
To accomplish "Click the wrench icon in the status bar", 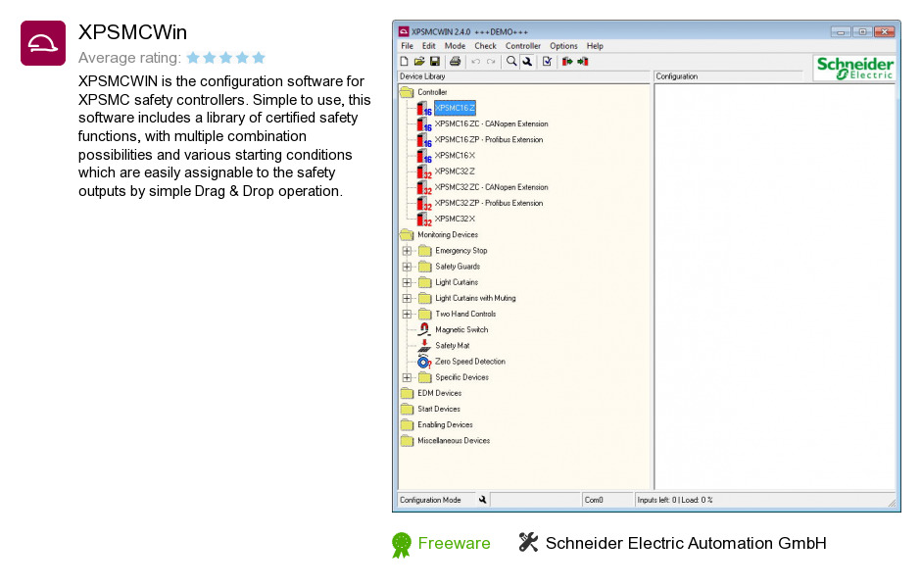I will click(x=482, y=500).
